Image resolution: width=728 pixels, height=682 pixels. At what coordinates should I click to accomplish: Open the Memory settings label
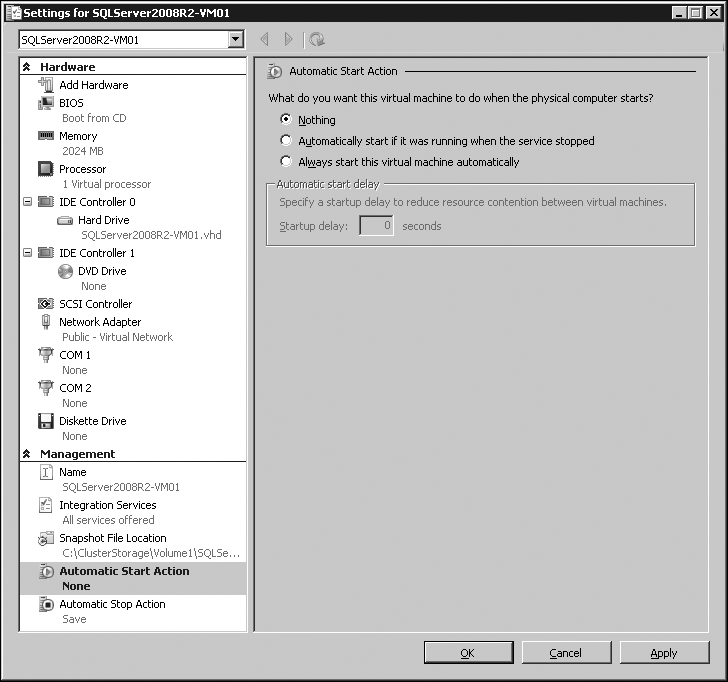pyautogui.click(x=78, y=136)
